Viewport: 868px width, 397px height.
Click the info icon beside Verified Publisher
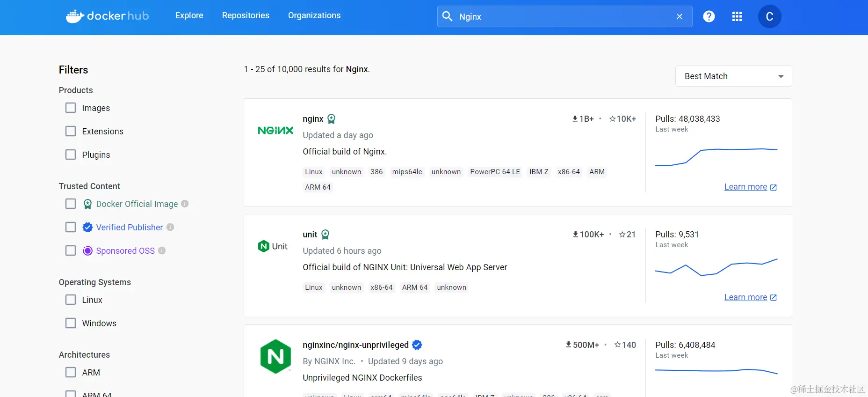click(170, 227)
